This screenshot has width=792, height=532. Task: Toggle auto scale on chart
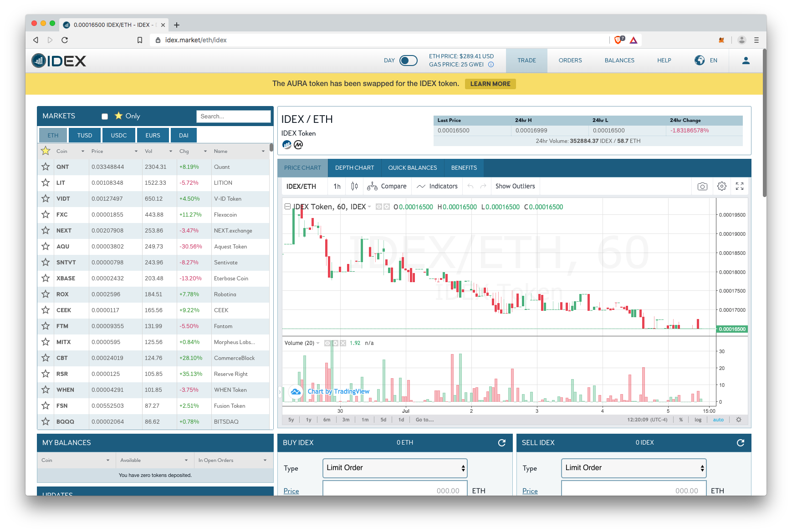tap(718, 420)
